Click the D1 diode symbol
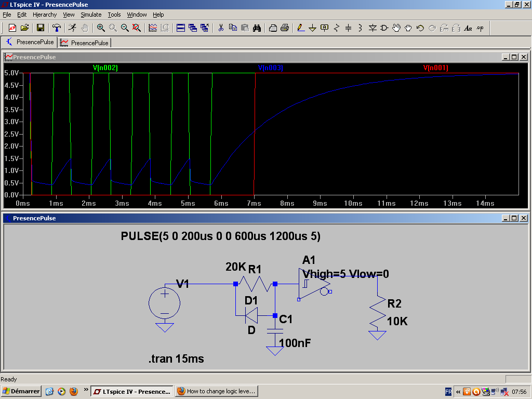 [x=251, y=315]
